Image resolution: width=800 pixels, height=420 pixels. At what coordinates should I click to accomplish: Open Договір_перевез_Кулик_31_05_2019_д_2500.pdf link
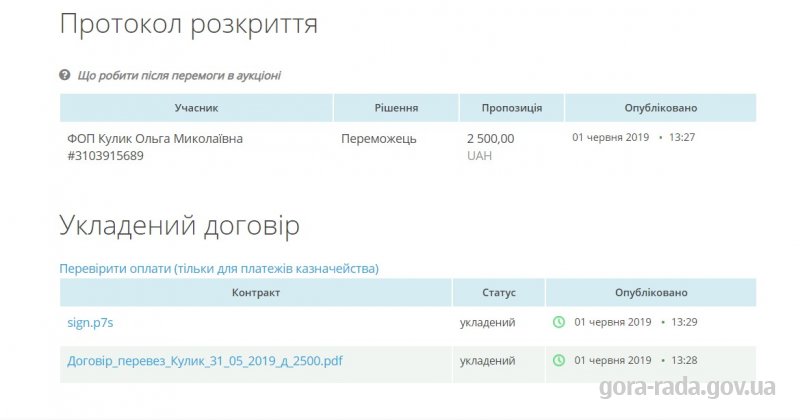205,361
